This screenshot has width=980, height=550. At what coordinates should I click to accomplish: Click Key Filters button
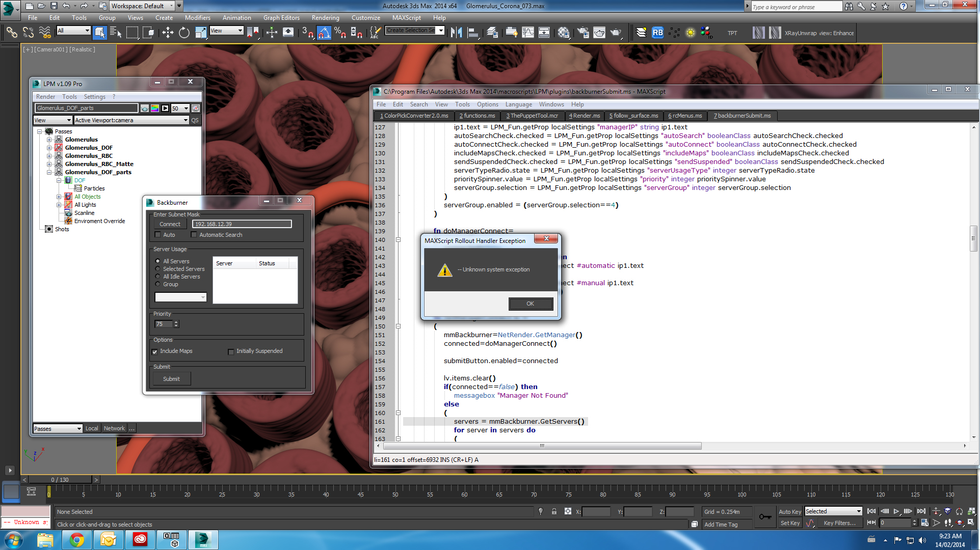point(839,523)
